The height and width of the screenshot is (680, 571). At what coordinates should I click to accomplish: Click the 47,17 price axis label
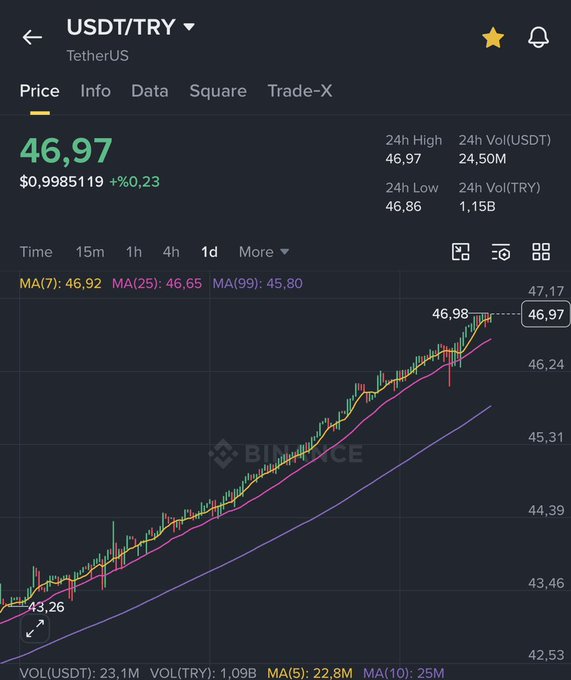pos(546,291)
